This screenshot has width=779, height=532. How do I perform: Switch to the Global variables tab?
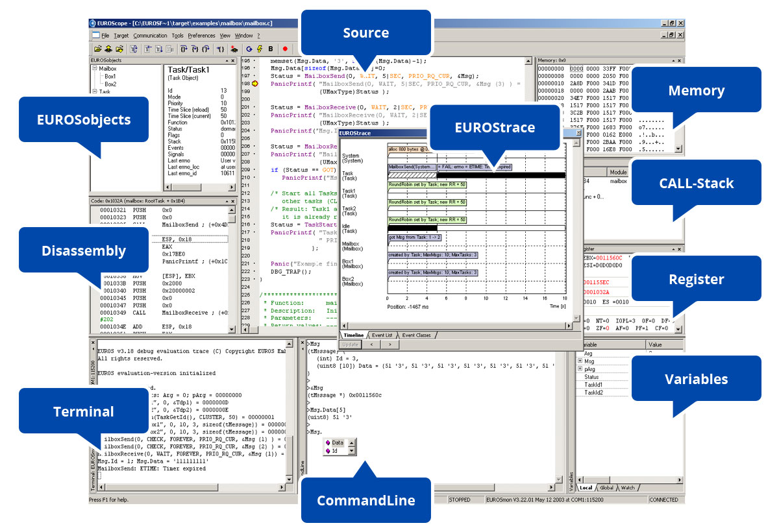pyautogui.click(x=606, y=487)
